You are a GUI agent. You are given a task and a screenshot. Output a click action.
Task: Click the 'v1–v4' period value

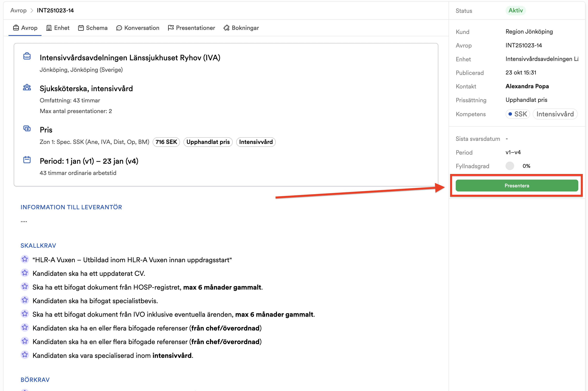pos(513,152)
